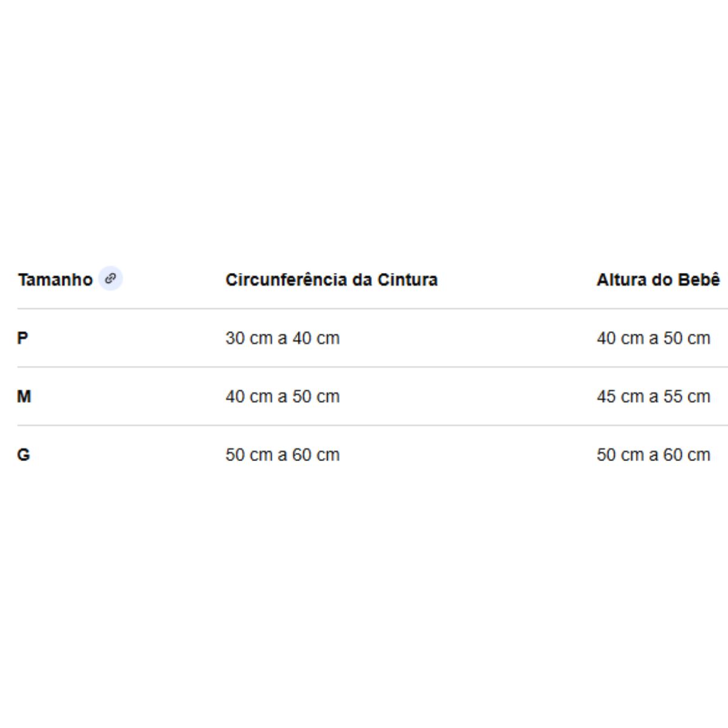Click the divider line below the header row

pyautogui.click(x=364, y=308)
